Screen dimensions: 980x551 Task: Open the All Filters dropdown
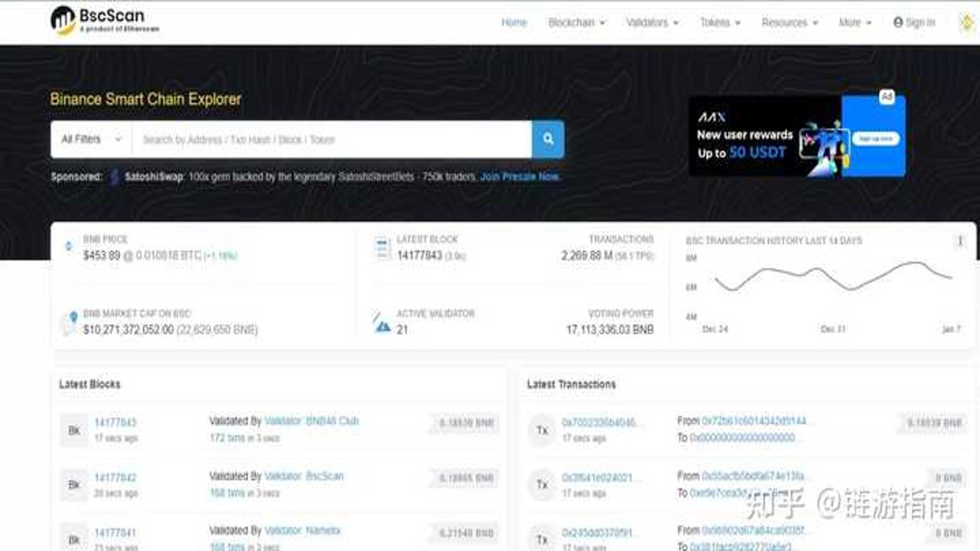click(92, 139)
